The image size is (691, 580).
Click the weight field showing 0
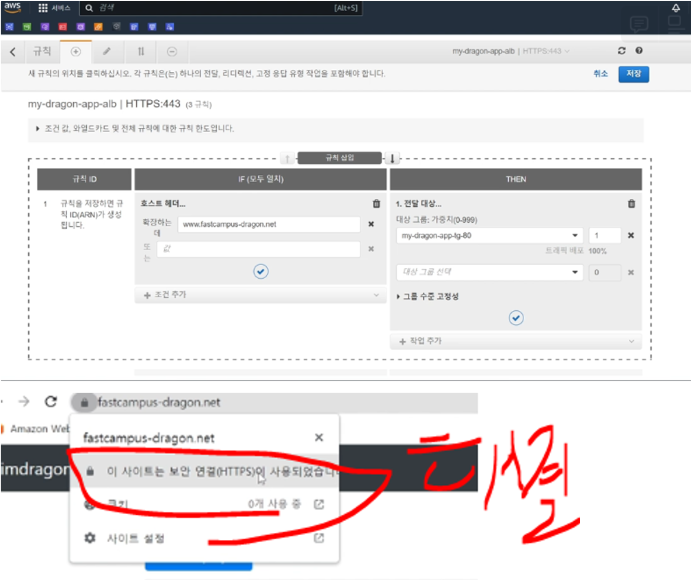click(605, 272)
